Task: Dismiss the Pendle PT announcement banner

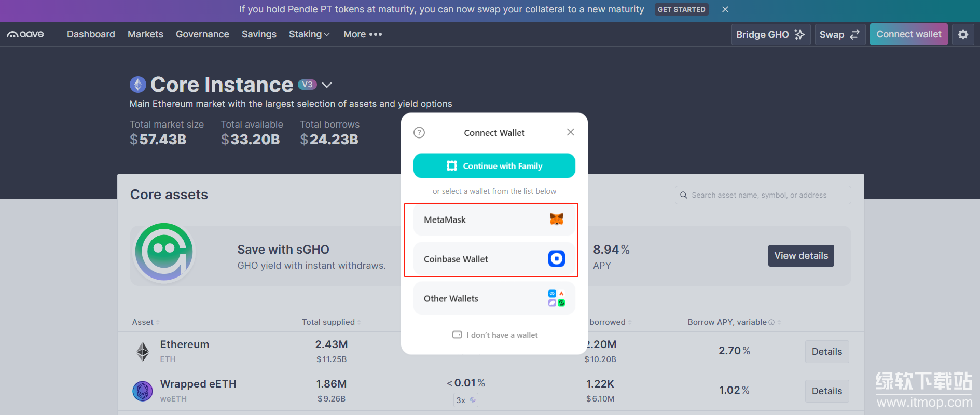Action: (725, 9)
